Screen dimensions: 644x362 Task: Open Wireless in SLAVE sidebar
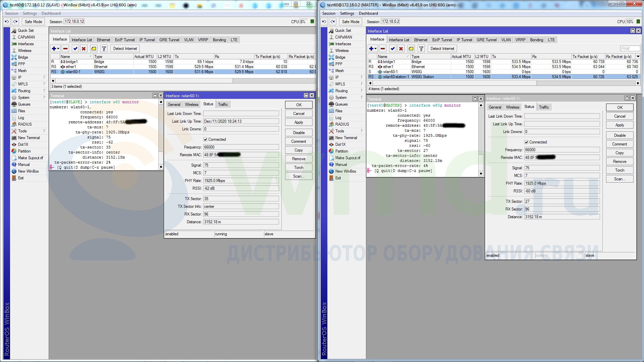tap(24, 51)
